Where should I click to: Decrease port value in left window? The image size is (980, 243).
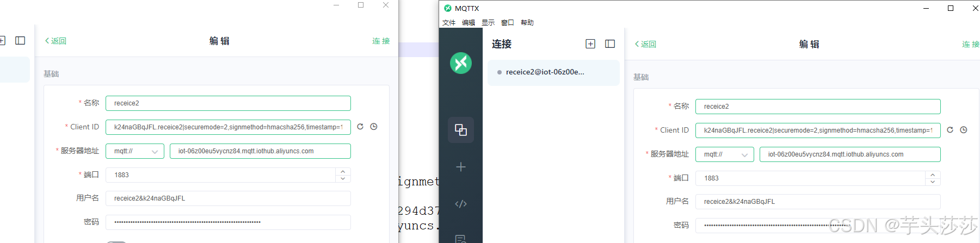(343, 179)
